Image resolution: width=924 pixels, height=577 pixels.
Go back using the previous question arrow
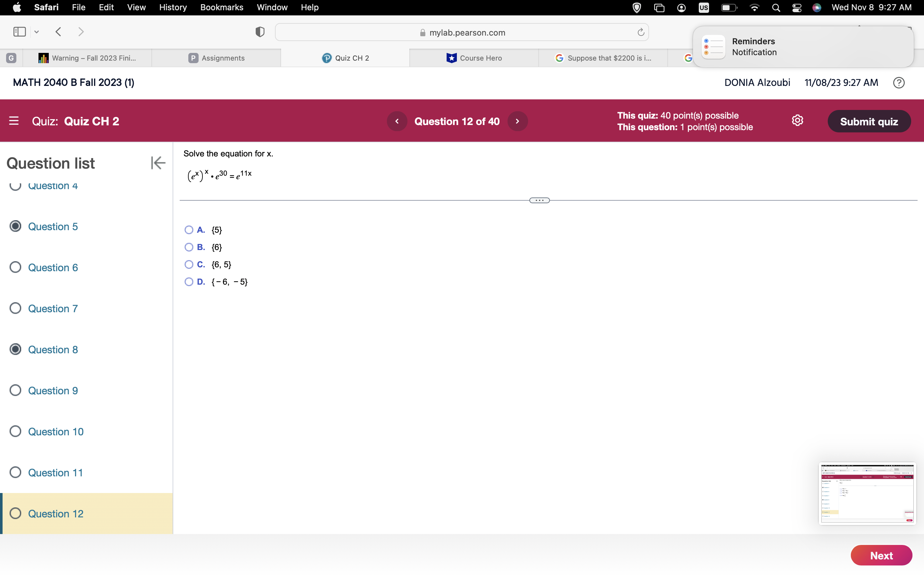coord(397,121)
